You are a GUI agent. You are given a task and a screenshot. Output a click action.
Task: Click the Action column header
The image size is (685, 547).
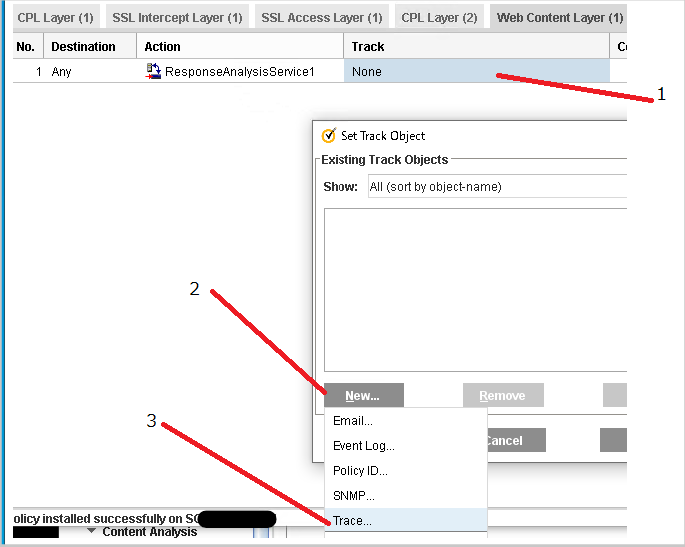click(x=240, y=46)
